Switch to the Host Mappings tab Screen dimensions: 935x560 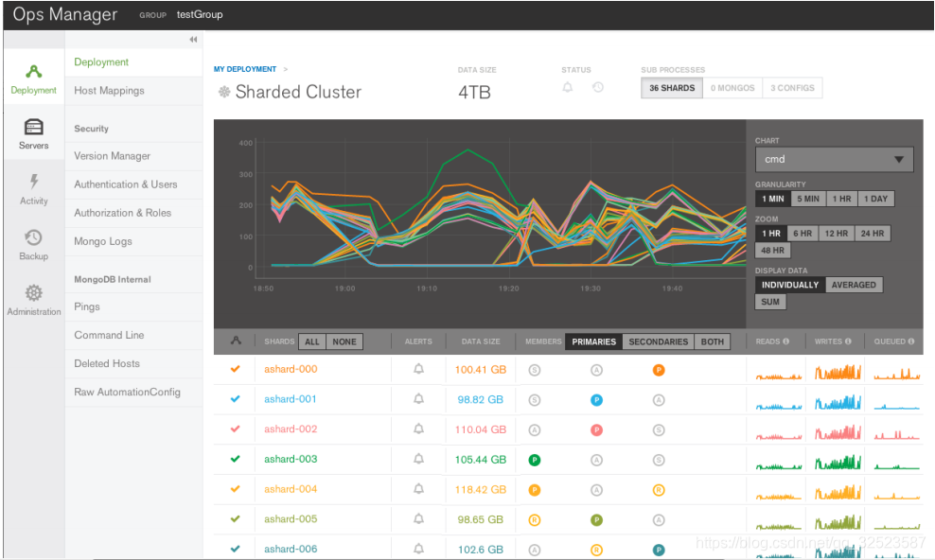109,91
